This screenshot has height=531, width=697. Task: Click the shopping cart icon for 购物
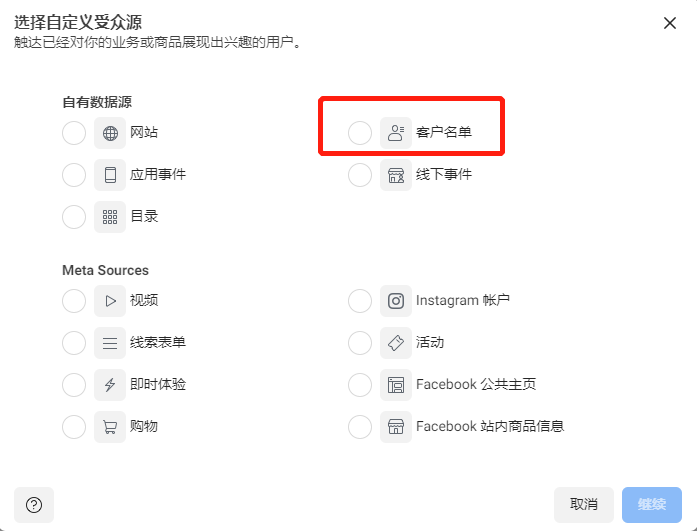pyautogui.click(x=110, y=427)
